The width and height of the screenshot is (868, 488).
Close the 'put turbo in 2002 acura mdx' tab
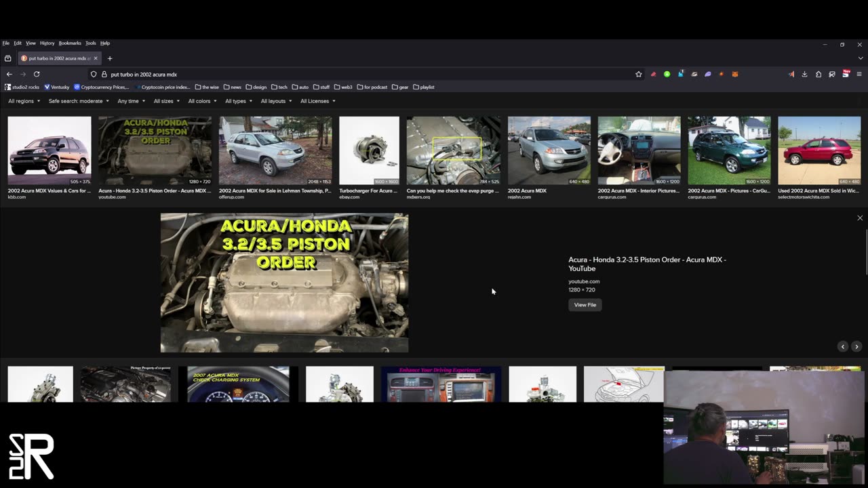coord(96,58)
